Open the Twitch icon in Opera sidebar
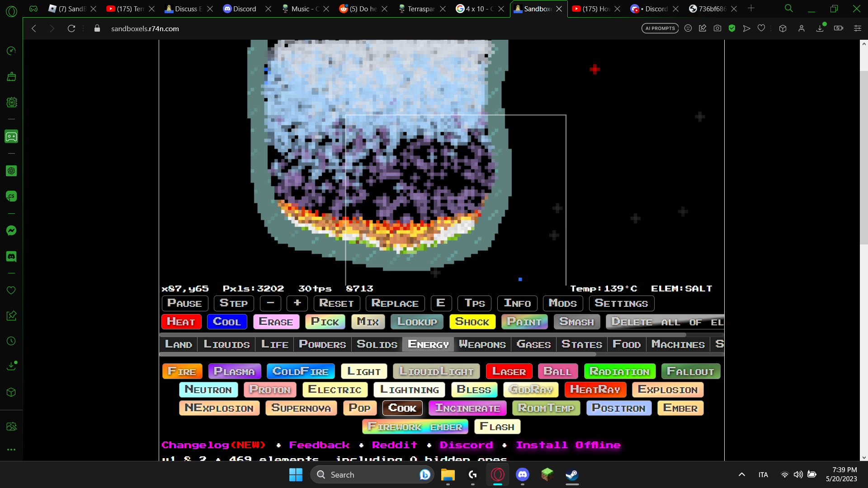Screen dimensions: 868x488 point(11,136)
